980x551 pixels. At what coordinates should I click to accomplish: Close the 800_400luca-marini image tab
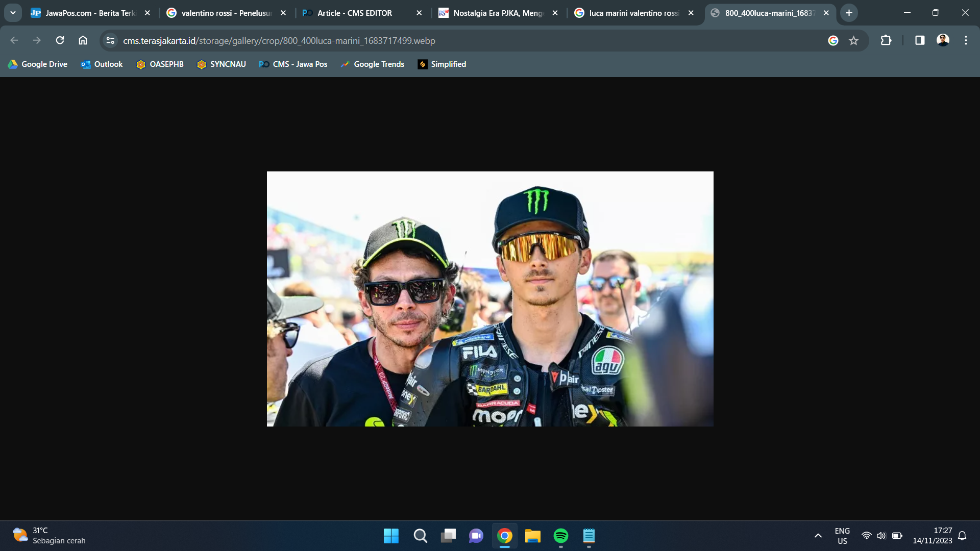[x=826, y=13]
